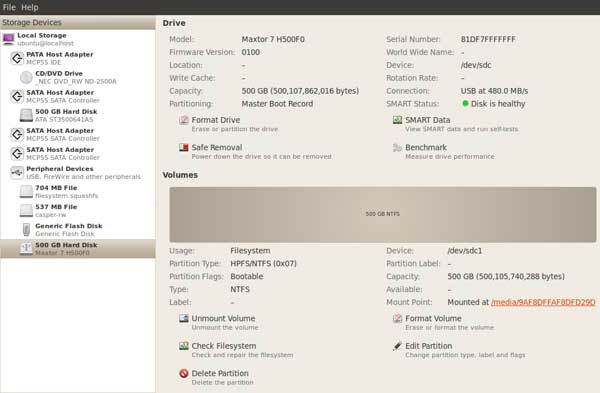Screen dimensions: 600x393
Task: Click the usage value 'Filesystem'
Action: (x=250, y=251)
